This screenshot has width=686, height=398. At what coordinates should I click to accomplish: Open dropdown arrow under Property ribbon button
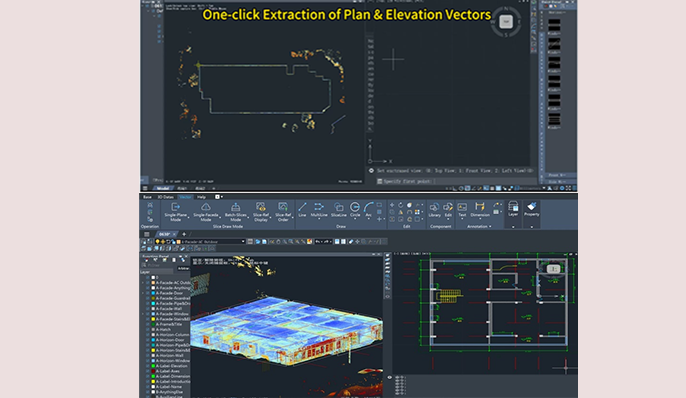532,227
